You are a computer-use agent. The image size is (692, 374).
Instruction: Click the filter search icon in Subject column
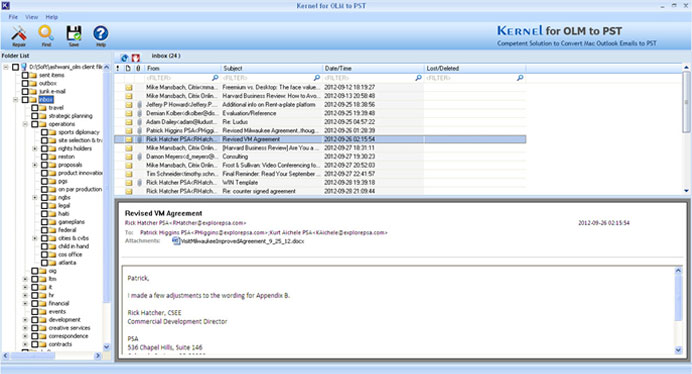tap(316, 78)
